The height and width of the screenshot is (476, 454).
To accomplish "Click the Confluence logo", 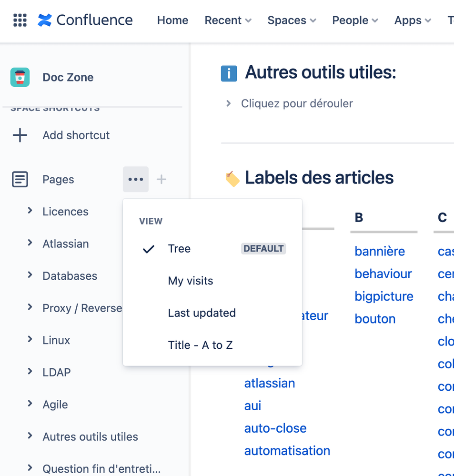I will click(x=85, y=20).
